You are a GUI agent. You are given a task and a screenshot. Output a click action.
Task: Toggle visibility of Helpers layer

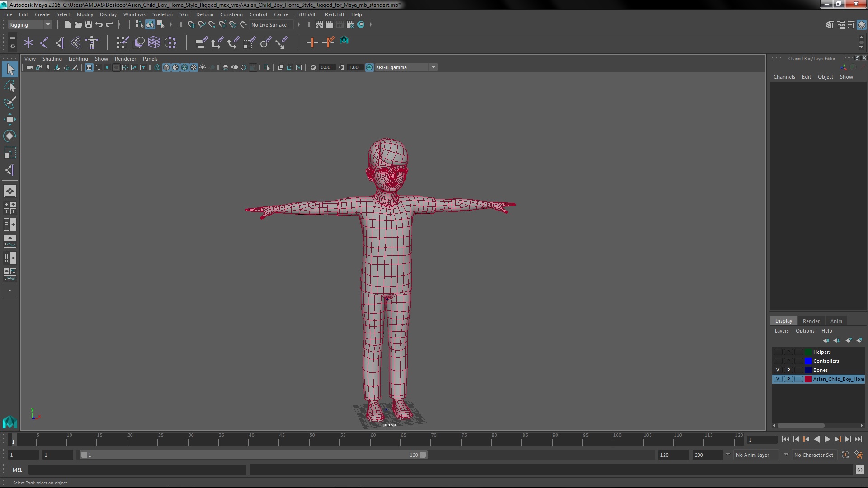(778, 352)
